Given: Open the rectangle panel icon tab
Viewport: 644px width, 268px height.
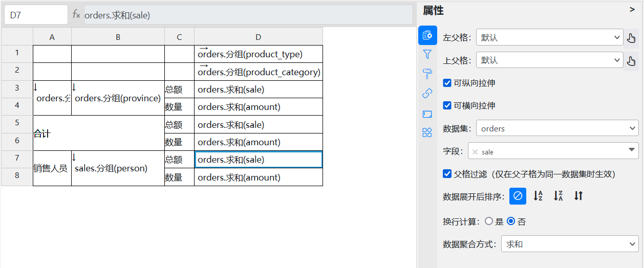Looking at the screenshot, I should point(427,114).
